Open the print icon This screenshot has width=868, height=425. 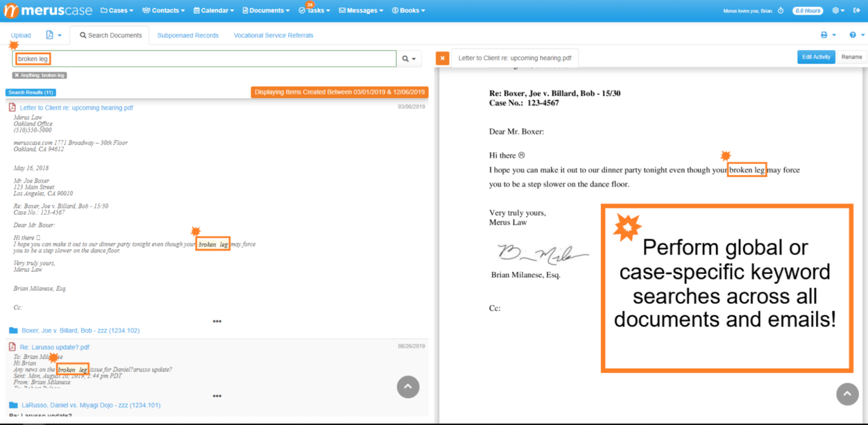pos(825,35)
